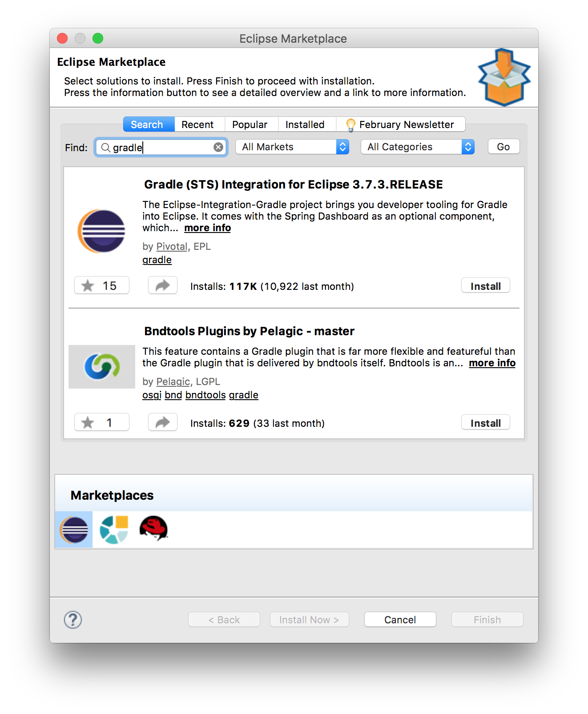Click the Eclipse Marketplace box logo
588x714 pixels.
click(x=504, y=77)
